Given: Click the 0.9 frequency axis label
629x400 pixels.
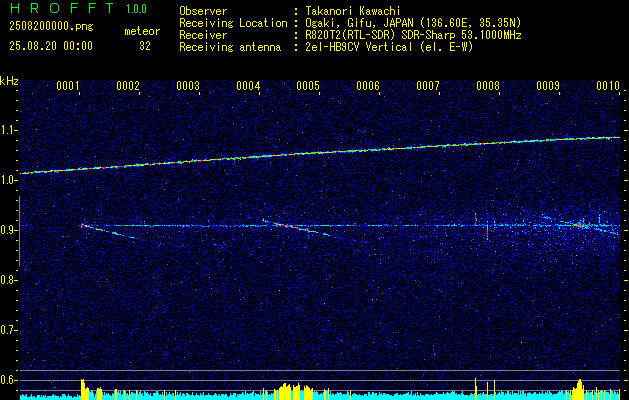Looking at the screenshot, I should tap(8, 230).
